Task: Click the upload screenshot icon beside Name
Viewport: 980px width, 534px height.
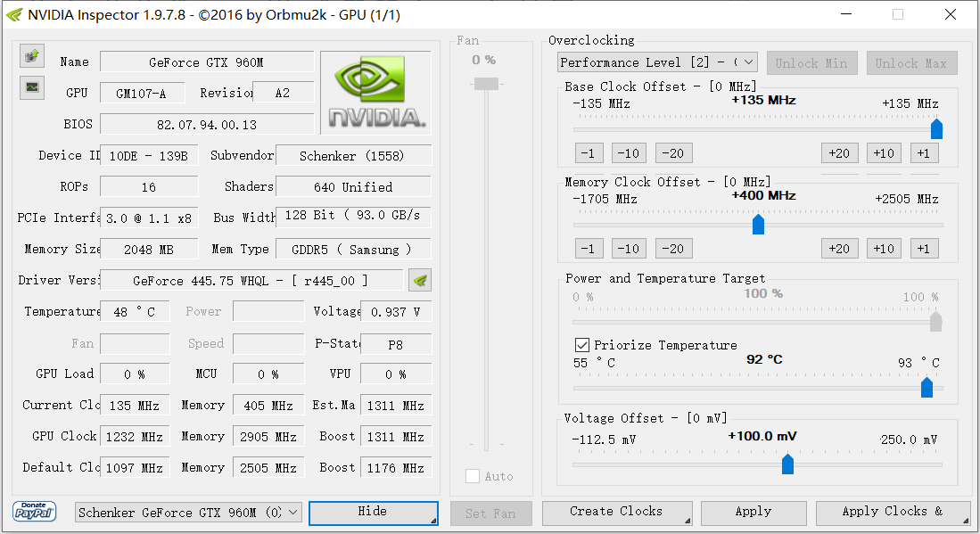Action: pyautogui.click(x=32, y=56)
